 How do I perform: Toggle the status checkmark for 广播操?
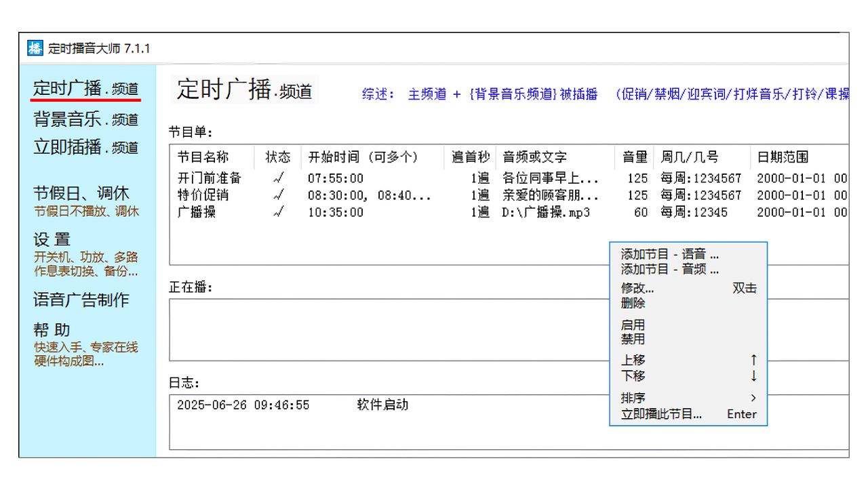(277, 212)
